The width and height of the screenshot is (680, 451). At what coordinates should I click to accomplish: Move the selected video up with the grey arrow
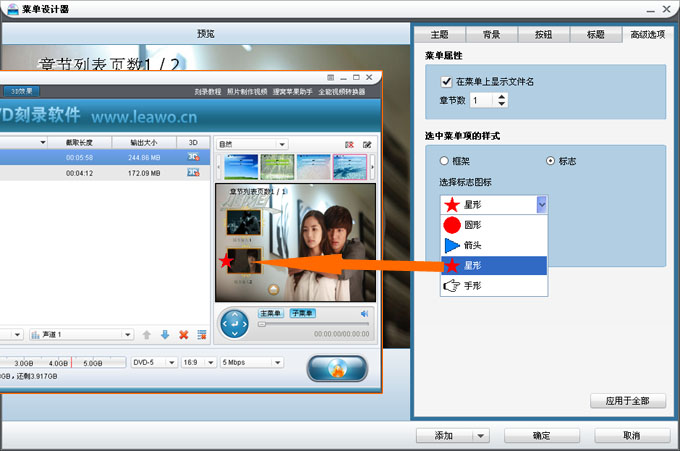click(147, 335)
